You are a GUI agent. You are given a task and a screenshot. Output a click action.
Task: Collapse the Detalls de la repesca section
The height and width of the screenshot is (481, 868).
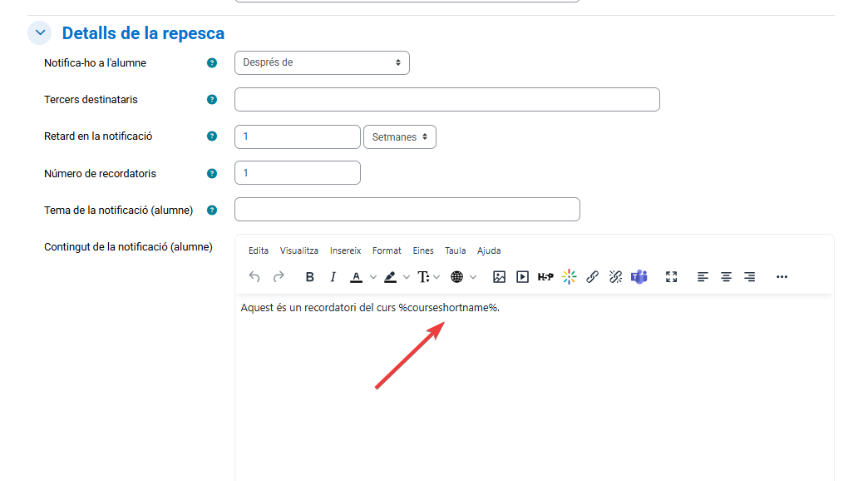[x=39, y=33]
